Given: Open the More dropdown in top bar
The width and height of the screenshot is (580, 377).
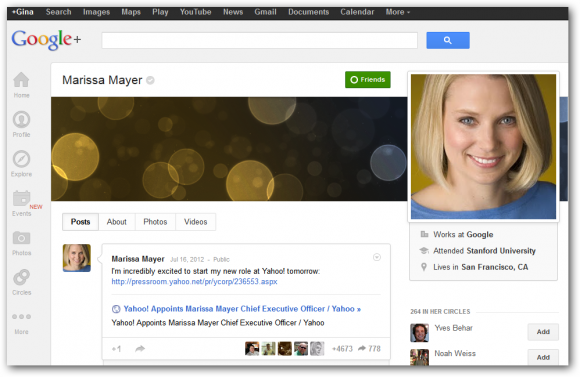Looking at the screenshot, I should (x=398, y=12).
